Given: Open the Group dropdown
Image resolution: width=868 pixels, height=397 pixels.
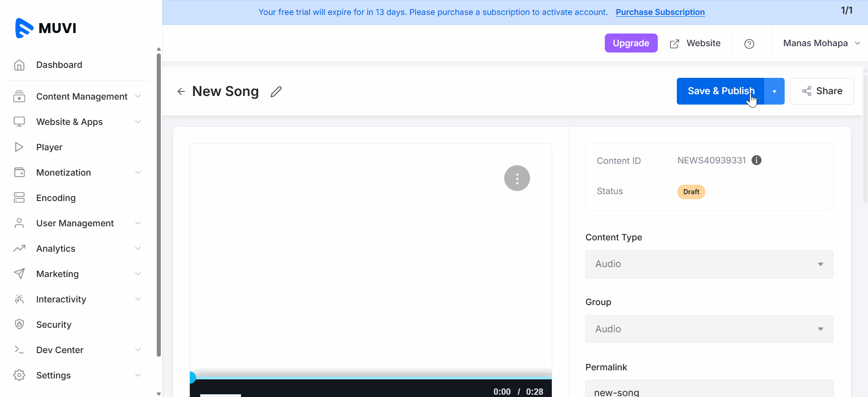Looking at the screenshot, I should (x=709, y=329).
